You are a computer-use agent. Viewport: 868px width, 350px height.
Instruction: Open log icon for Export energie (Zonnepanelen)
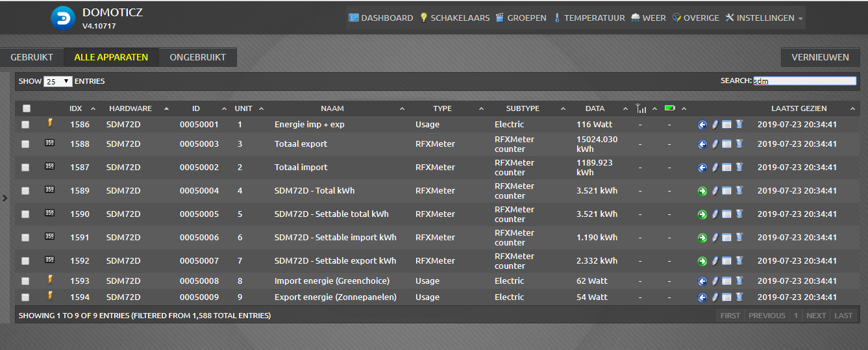(726, 297)
